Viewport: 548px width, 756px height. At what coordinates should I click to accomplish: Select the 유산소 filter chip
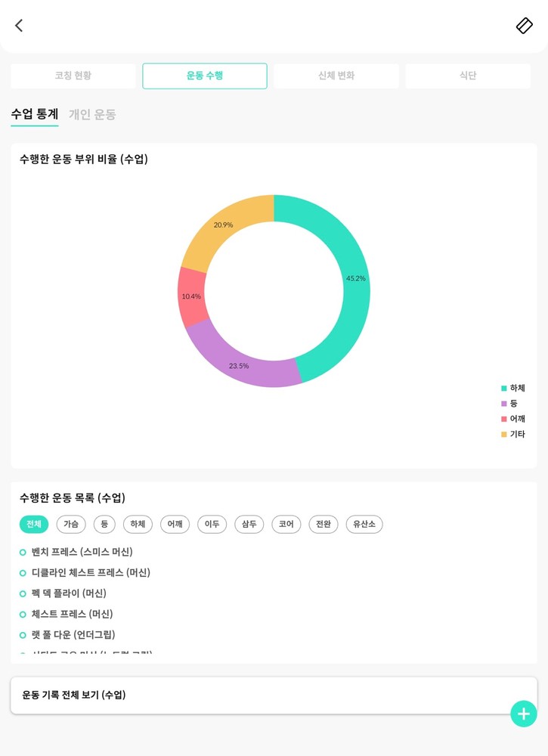pos(364,524)
